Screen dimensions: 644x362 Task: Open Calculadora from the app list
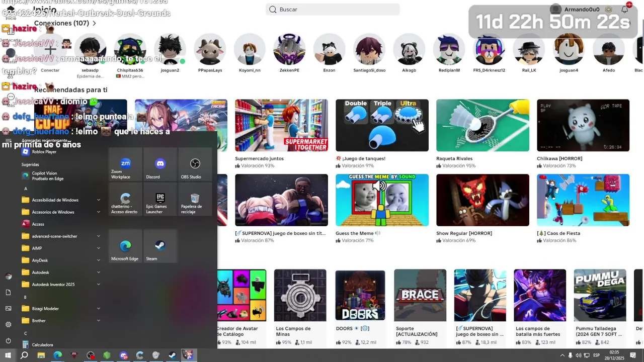click(60, 345)
